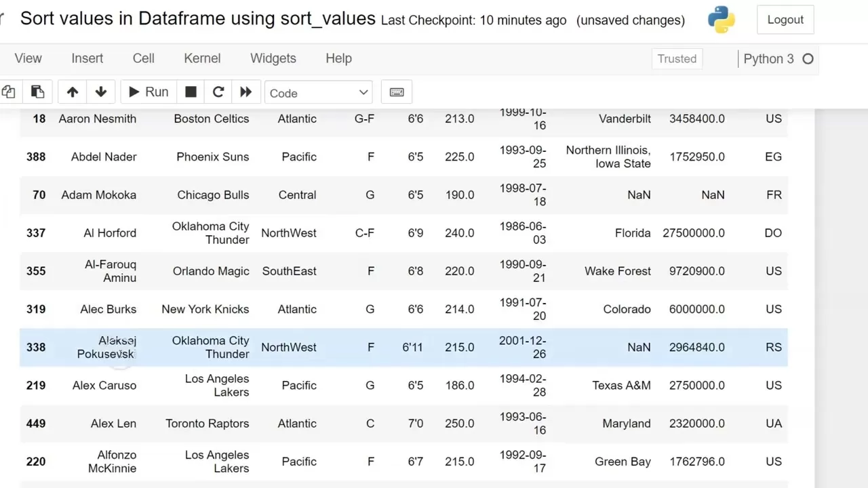Viewport: 868px width, 488px height.
Task: Interrupt the kernel with stop icon
Action: (191, 92)
